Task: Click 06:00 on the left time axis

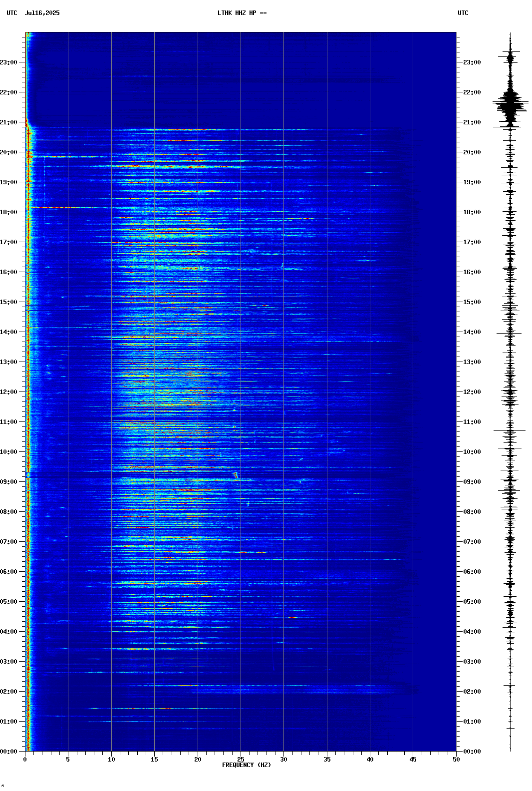Action: pyautogui.click(x=8, y=572)
